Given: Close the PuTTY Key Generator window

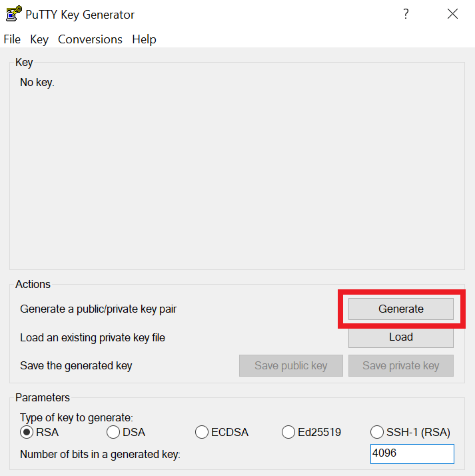Looking at the screenshot, I should coord(453,14).
